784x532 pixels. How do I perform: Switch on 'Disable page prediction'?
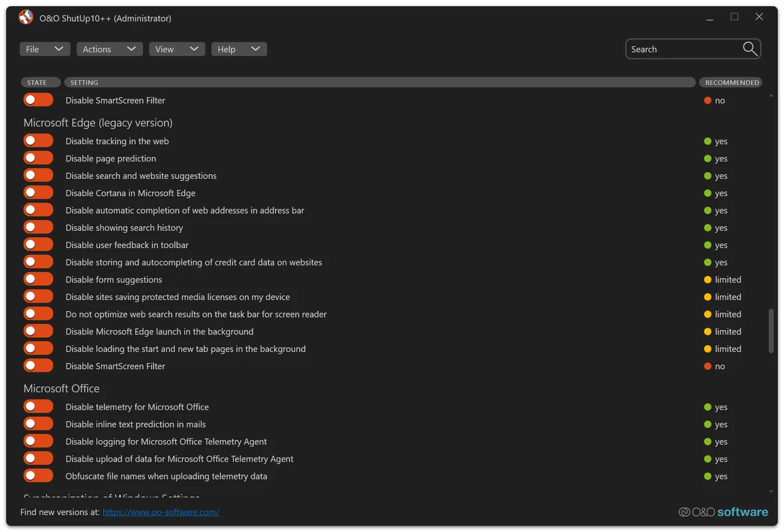click(x=38, y=158)
